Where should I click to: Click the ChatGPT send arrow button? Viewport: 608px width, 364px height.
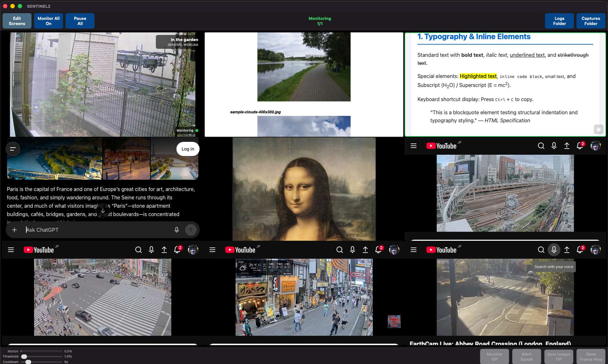(191, 230)
